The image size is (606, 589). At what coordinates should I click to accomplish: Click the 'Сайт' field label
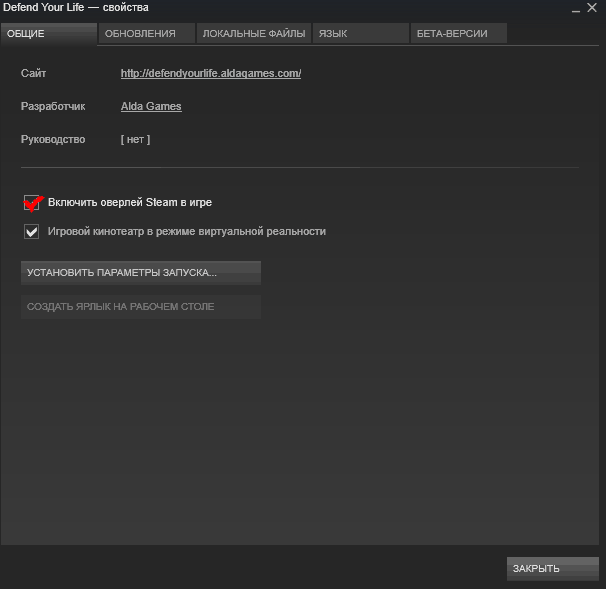(x=34, y=73)
